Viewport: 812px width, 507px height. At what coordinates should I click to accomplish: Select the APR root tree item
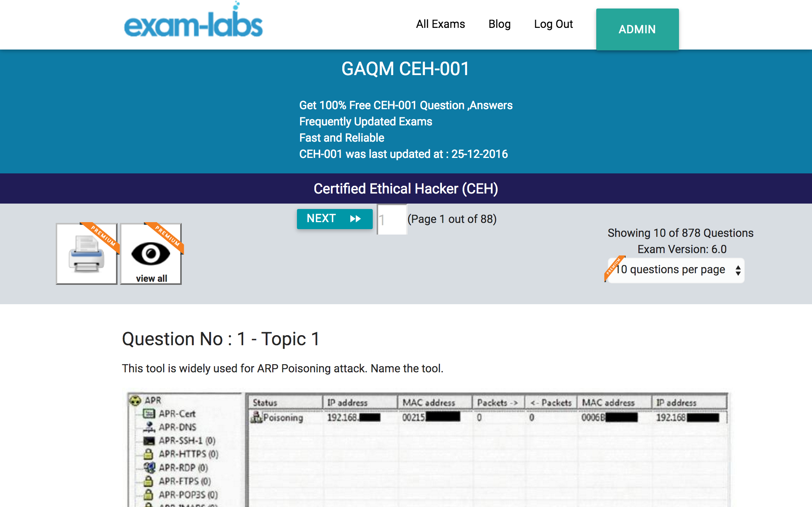(153, 400)
